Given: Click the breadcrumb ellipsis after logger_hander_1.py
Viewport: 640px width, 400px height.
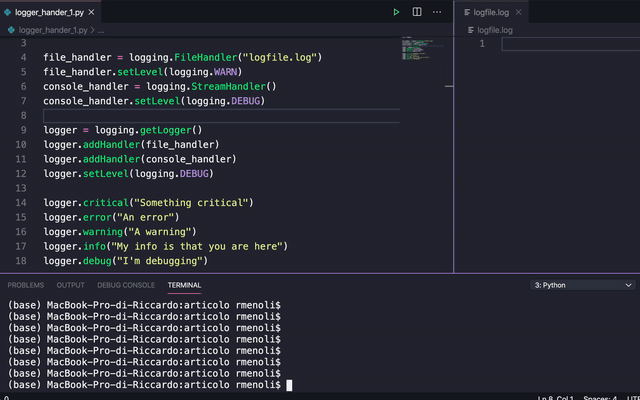Looking at the screenshot, I should coord(101,31).
